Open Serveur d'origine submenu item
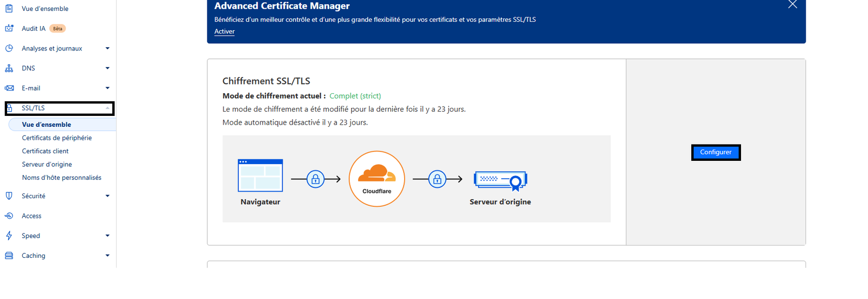Image resolution: width=868 pixels, height=299 pixels. [47, 165]
